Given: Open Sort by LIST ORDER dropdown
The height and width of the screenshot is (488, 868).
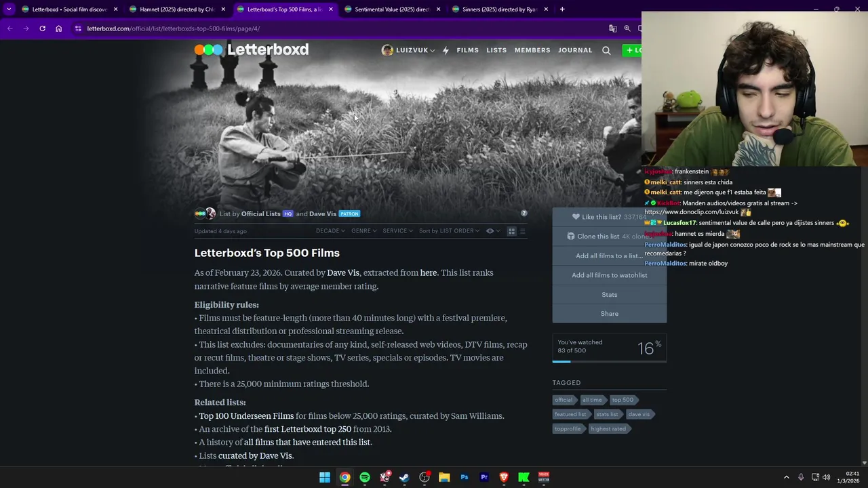Looking at the screenshot, I should pyautogui.click(x=449, y=231).
